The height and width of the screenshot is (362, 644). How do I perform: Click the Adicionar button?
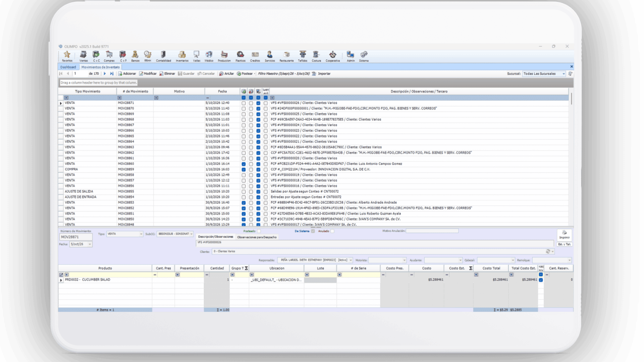[127, 74]
